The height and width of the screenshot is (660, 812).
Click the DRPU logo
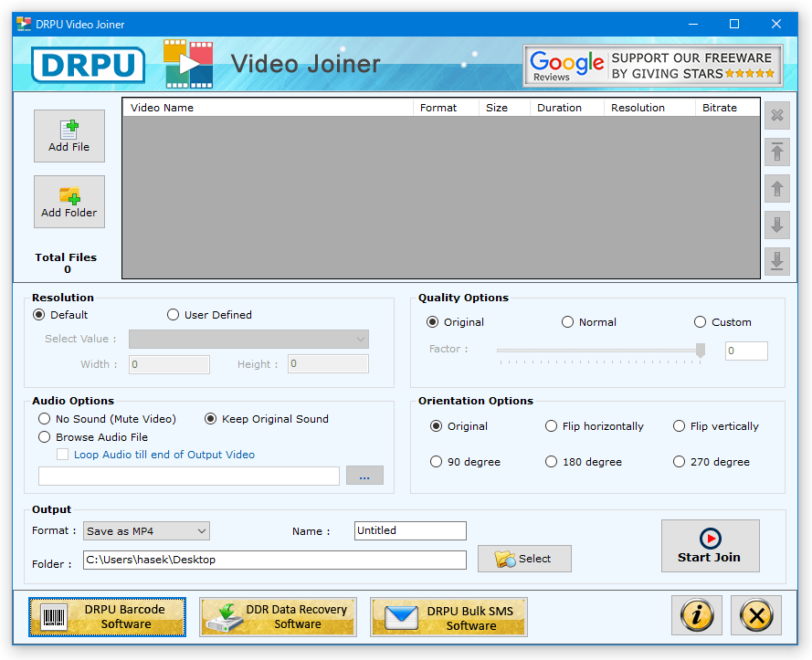[88, 65]
